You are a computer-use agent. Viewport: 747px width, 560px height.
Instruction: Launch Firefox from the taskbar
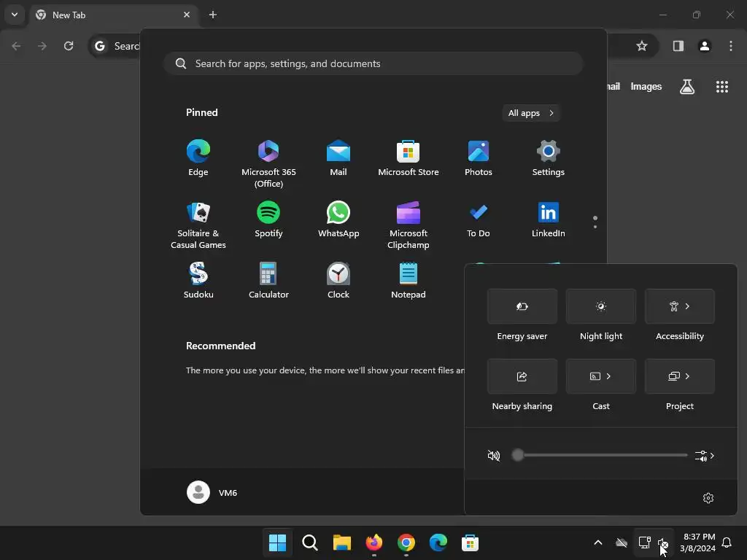pos(374,542)
